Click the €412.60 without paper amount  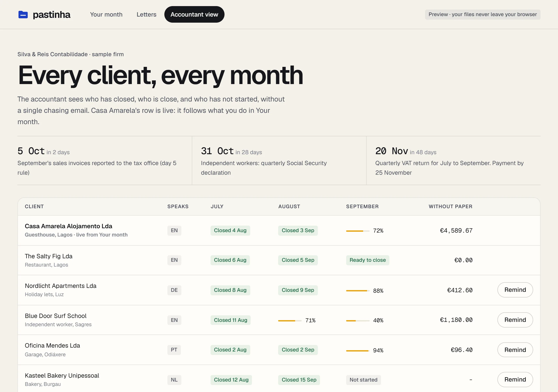point(460,290)
